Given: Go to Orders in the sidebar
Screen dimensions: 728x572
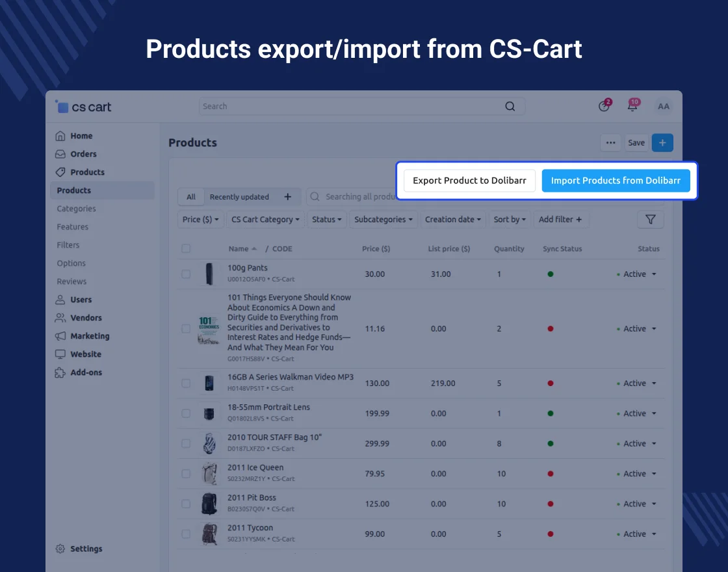Looking at the screenshot, I should (x=83, y=154).
